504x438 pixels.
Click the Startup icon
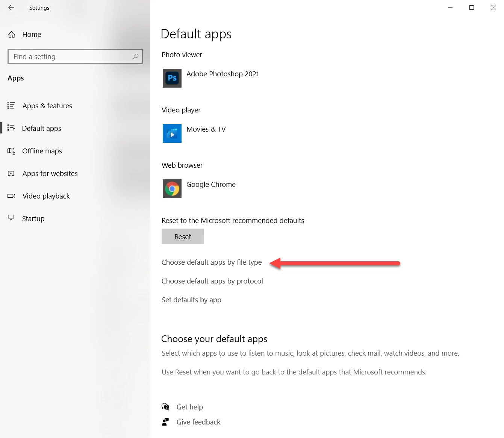pyautogui.click(x=11, y=218)
